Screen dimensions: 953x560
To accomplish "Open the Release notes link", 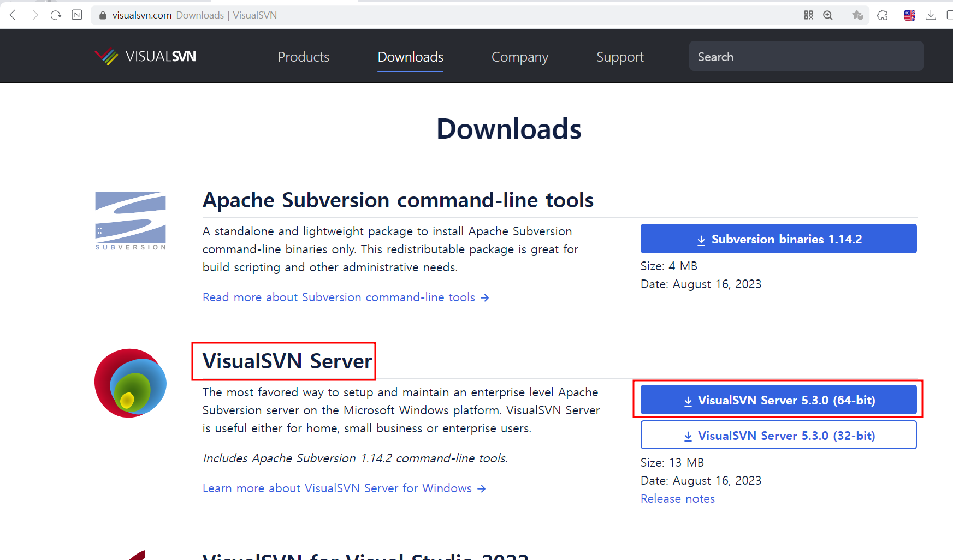I will click(678, 498).
